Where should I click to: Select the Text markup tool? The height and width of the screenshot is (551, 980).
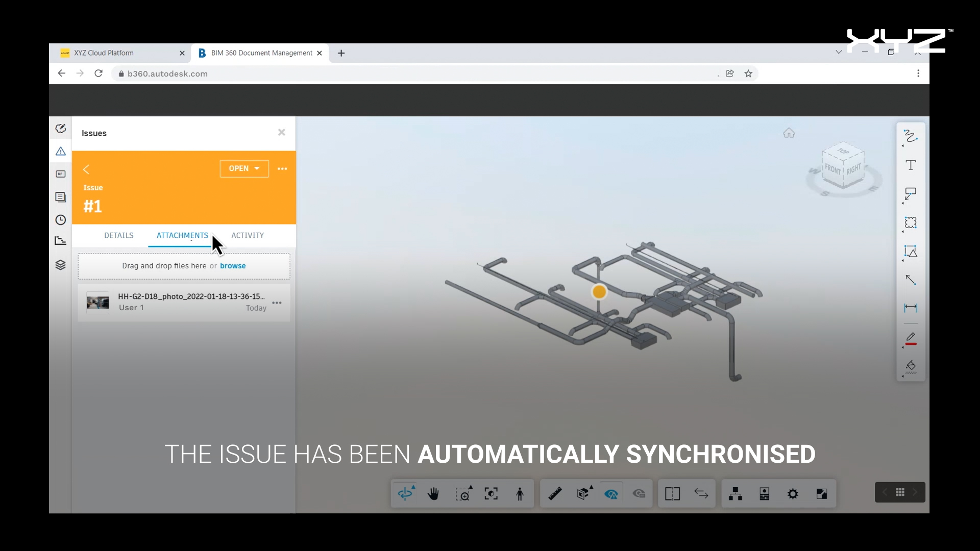(911, 165)
